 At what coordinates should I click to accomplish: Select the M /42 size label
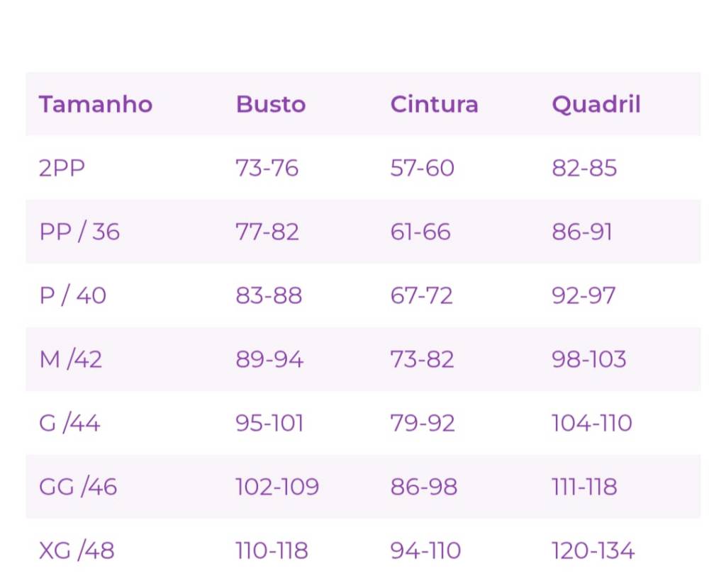point(71,359)
